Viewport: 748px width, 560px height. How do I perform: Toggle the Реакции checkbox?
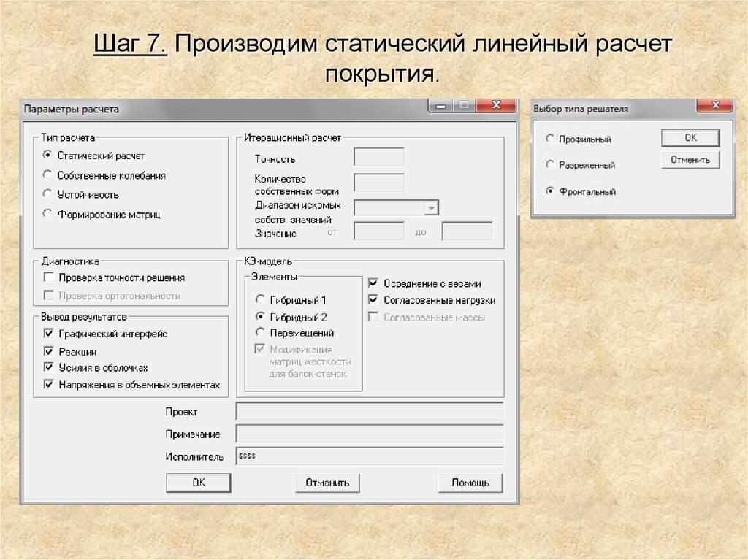(x=49, y=351)
